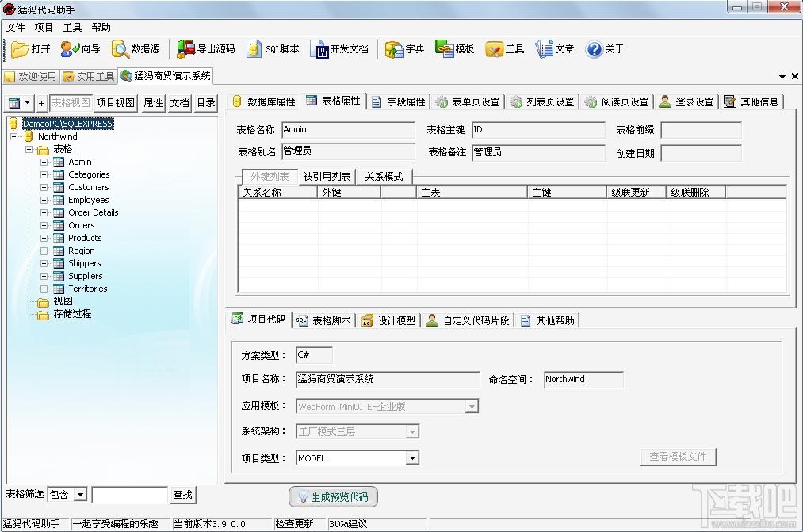This screenshot has height=532, width=803.
Task: Open the 表格筛选 包含 filter dropdown
Action: coord(80,495)
